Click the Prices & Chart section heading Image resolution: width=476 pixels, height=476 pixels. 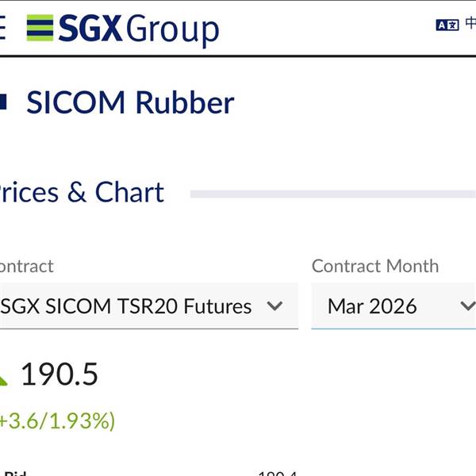tap(81, 192)
